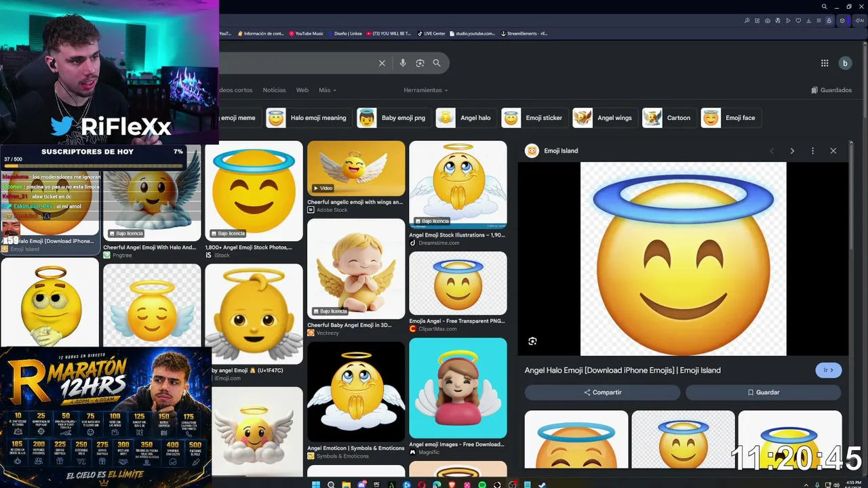Open browser downloads icon
868x488 pixels.
coord(808,20)
